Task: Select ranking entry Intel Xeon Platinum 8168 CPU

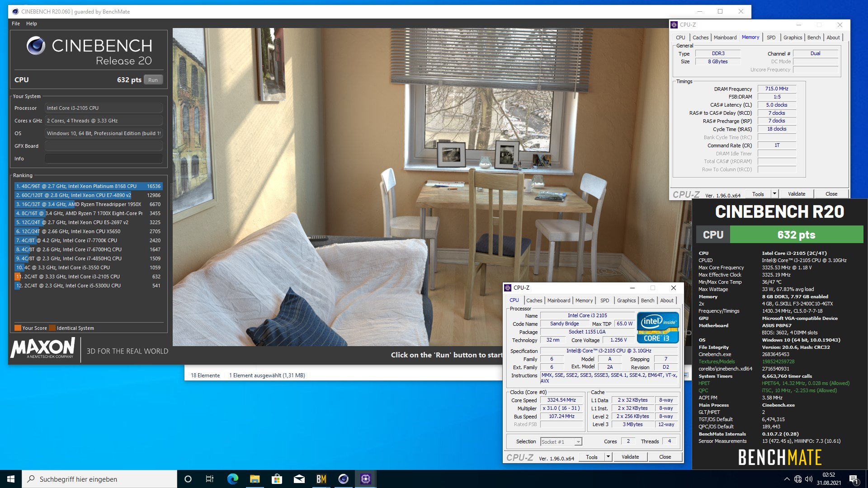Action: pyautogui.click(x=88, y=186)
